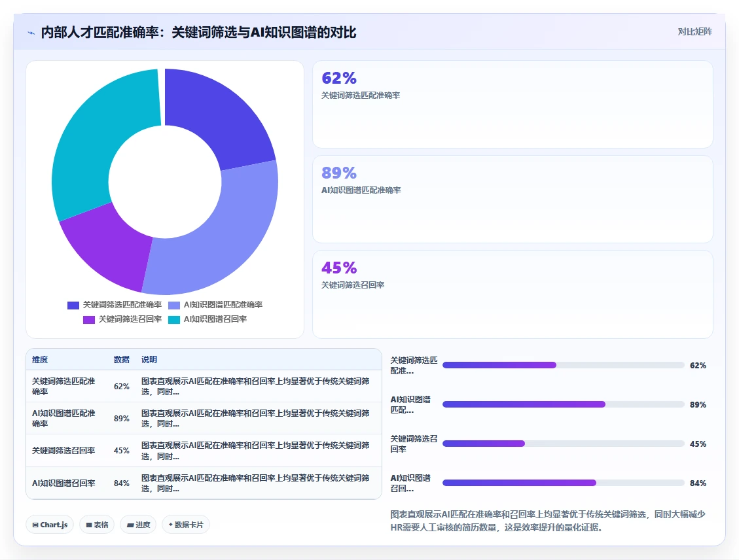Click the 62% value in the table
The image size is (739, 560).
(122, 386)
